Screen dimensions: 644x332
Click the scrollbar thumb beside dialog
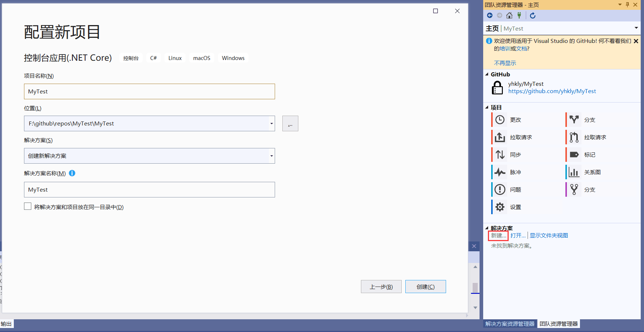[x=475, y=288]
